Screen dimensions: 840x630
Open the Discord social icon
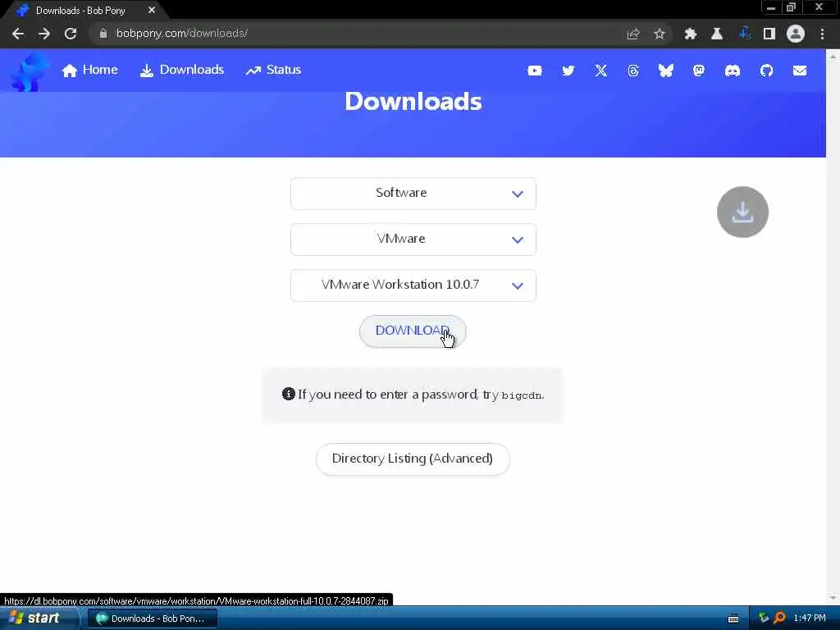[x=733, y=71]
